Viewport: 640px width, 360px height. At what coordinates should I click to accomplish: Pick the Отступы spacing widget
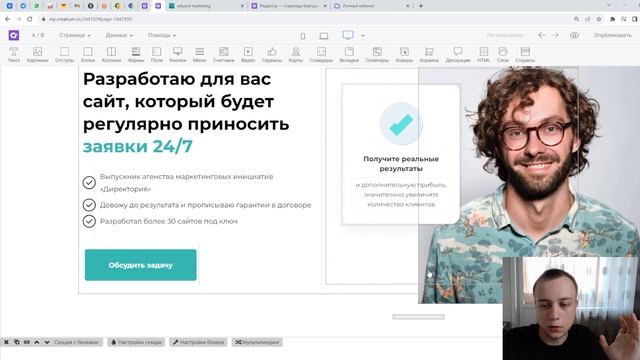pyautogui.click(x=64, y=55)
